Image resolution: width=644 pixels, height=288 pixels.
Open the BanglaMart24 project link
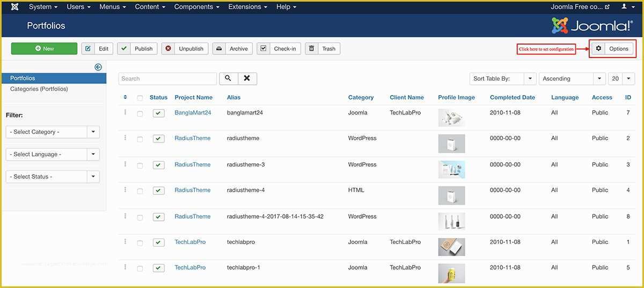[x=193, y=113]
